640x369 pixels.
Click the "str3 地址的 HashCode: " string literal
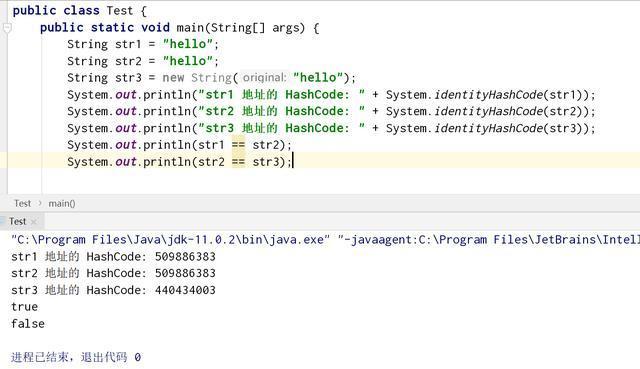[x=282, y=128]
